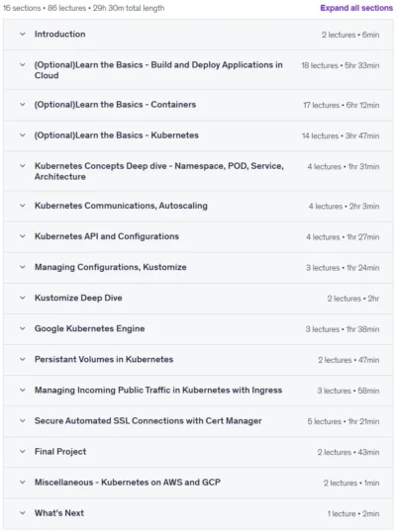396x532 pixels.
Task: Expand Miscellaneous - Kubernetes on AWS and GCP chevron
Action: [x=23, y=483]
